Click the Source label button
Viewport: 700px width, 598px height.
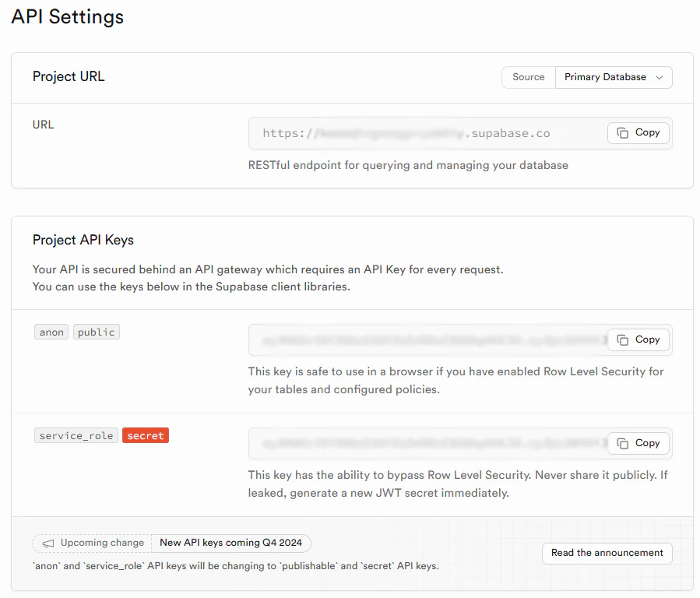[x=529, y=77]
